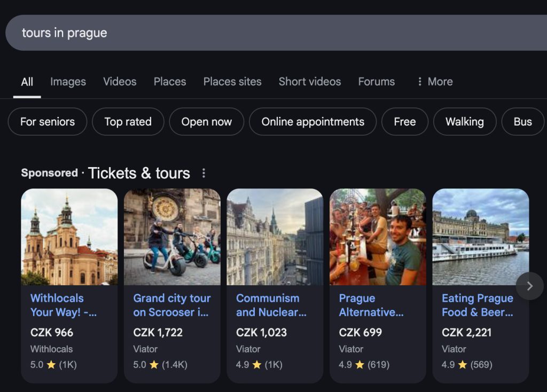Click the 4.9 (1K) rating on Communism card

coord(259,365)
